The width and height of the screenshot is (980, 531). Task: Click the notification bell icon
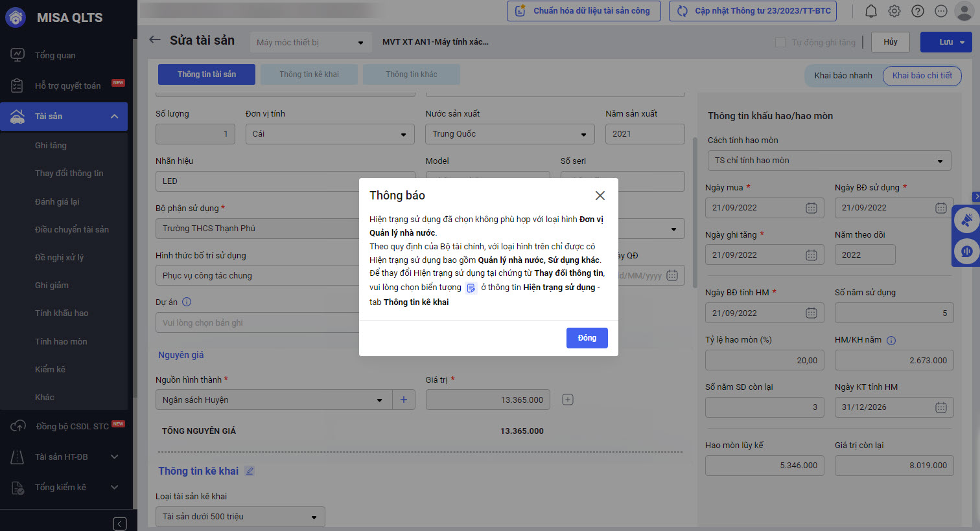coord(871,11)
